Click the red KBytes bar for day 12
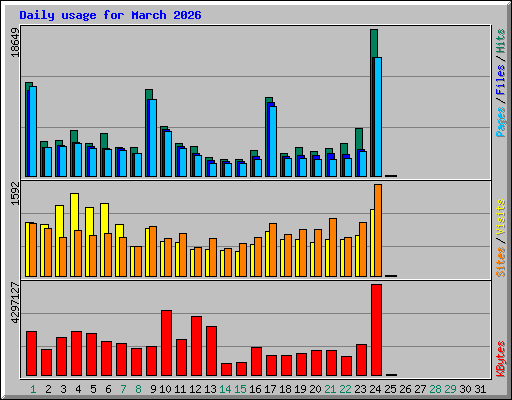Image resolution: width=512 pixels, height=400 pixels. [196, 346]
